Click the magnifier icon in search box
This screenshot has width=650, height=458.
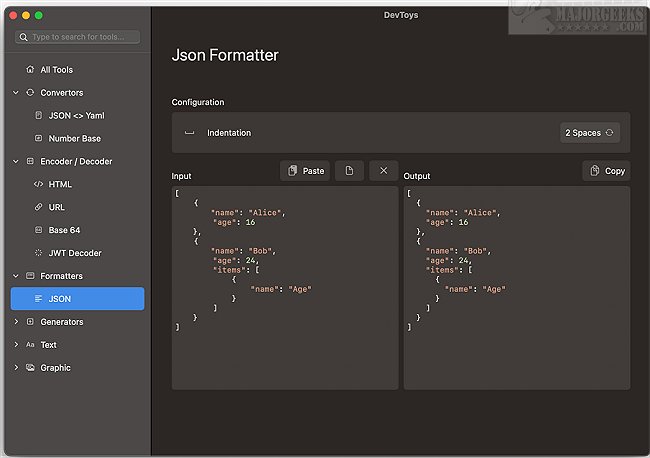(24, 37)
